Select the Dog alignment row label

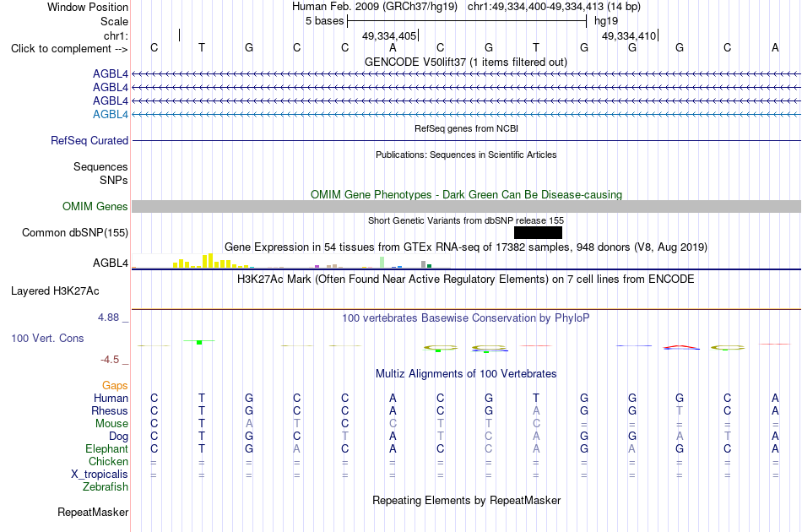pyautogui.click(x=118, y=437)
